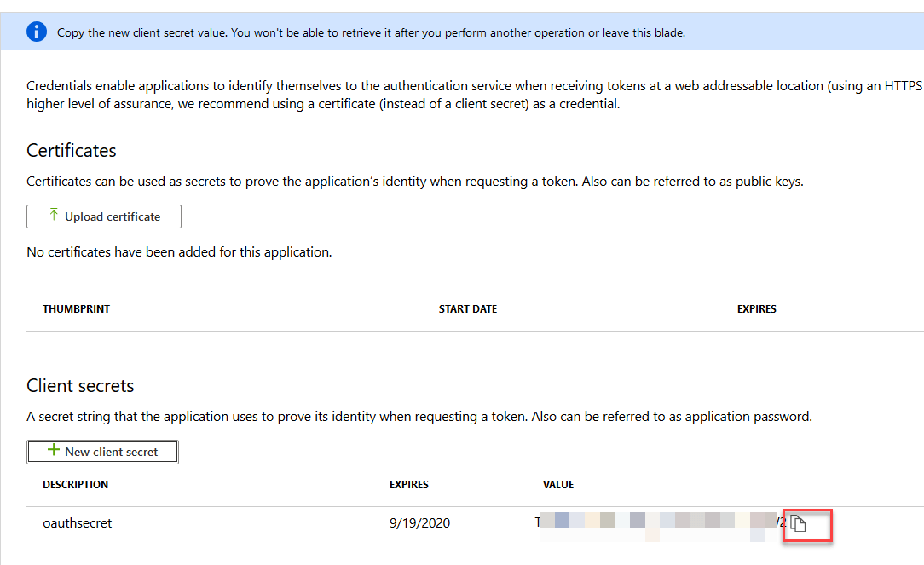Sort by the EXPIRES column in Client secrets
Screen dimensions: 924x565
408,484
